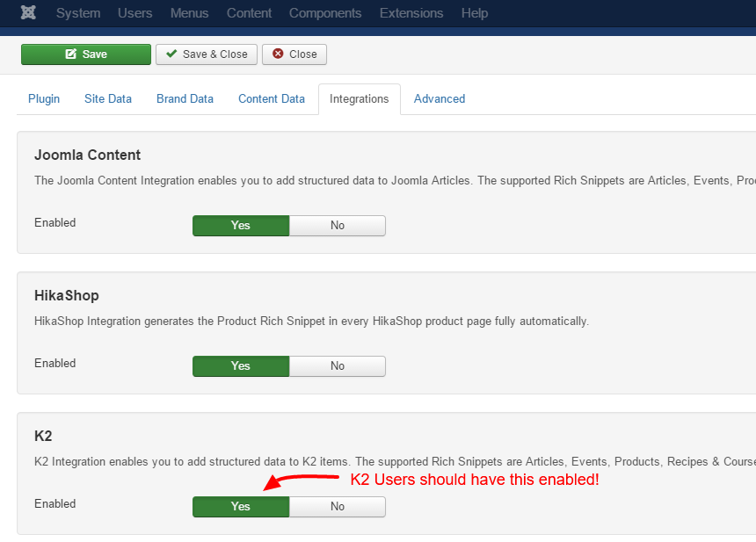Image resolution: width=756 pixels, height=542 pixels.
Task: Switch to the Brand Data tab
Action: pos(185,98)
